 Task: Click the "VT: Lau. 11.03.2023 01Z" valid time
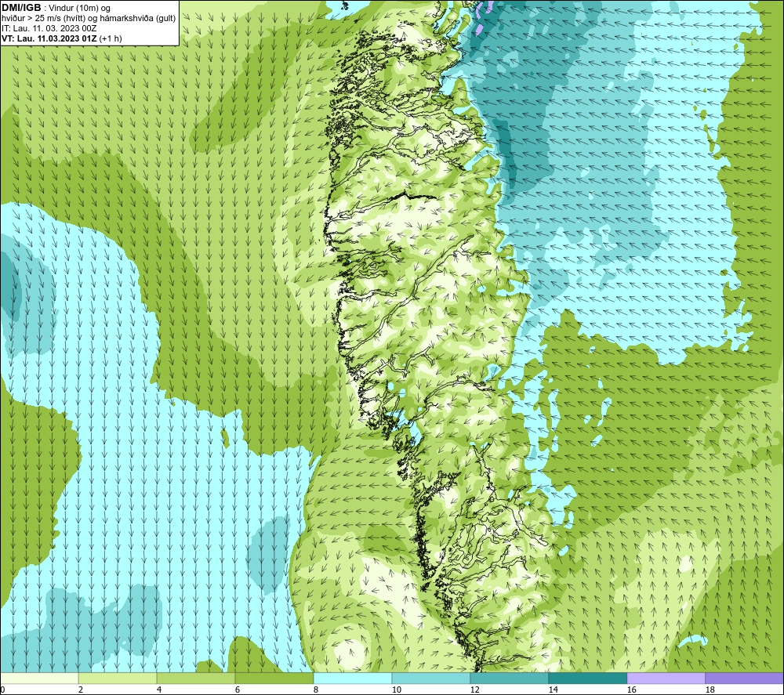pos(49,38)
